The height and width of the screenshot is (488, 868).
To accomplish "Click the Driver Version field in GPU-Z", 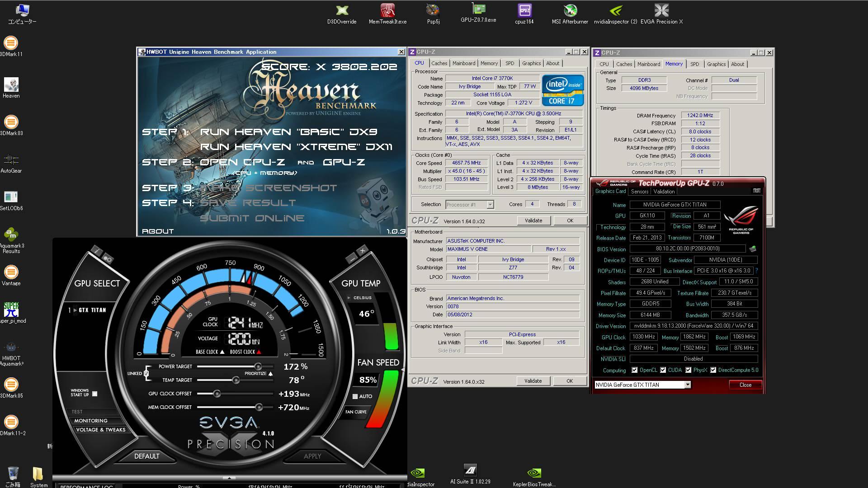I will 693,326.
